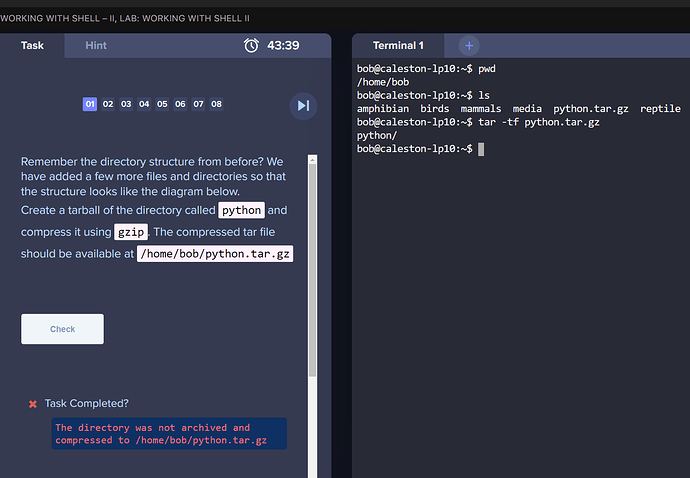The width and height of the screenshot is (690, 478).
Task: Navigate to question 06
Action: point(180,104)
